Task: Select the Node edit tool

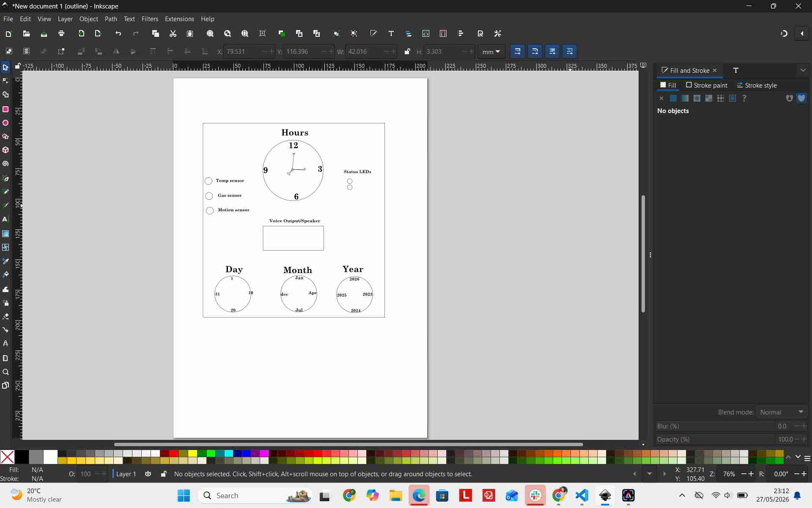Action: pyautogui.click(x=5, y=81)
